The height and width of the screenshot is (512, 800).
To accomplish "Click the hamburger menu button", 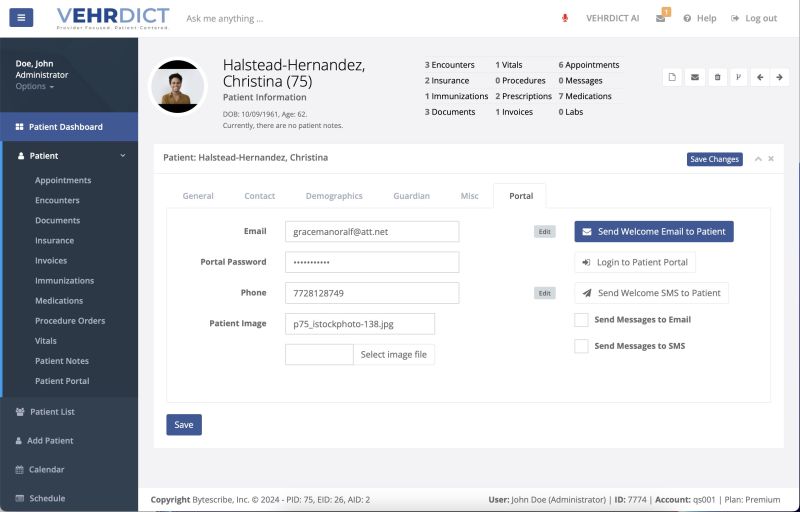I will pos(19,18).
